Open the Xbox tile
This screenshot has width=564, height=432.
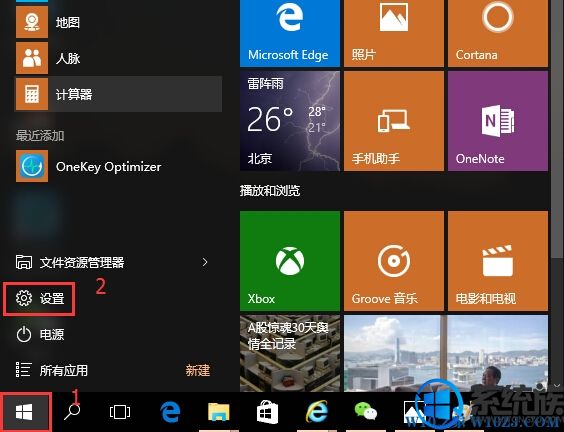point(290,261)
